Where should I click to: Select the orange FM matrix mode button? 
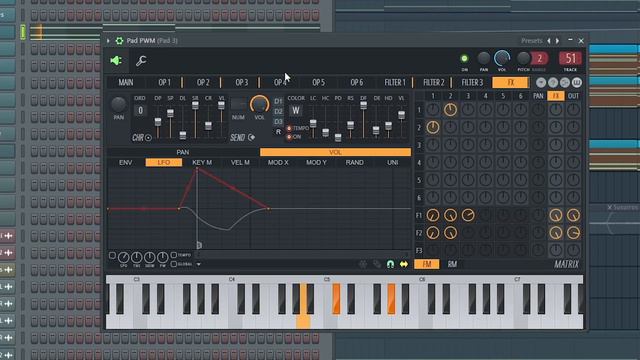click(427, 264)
